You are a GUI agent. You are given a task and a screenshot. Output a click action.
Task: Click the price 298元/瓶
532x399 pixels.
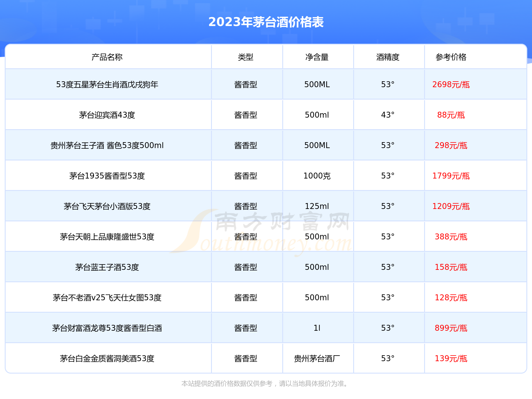451,145
